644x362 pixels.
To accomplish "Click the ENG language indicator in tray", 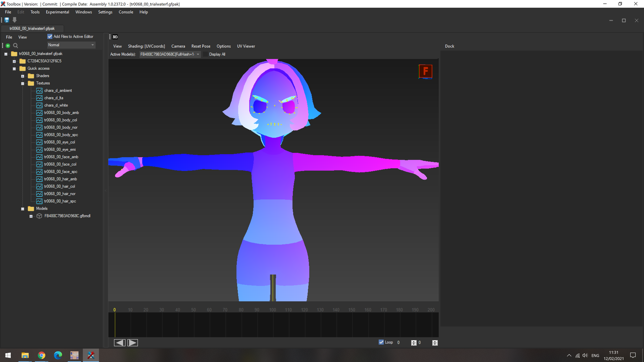I will pos(595,356).
